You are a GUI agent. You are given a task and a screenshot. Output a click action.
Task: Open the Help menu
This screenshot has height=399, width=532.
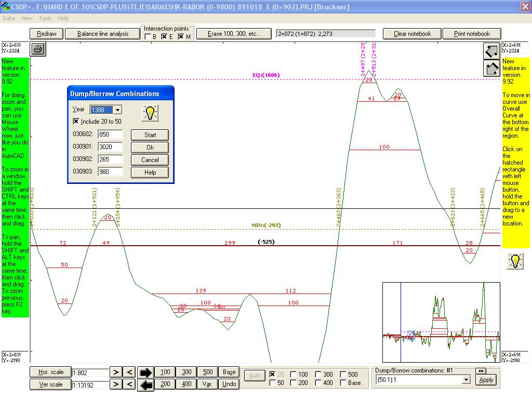coord(63,18)
